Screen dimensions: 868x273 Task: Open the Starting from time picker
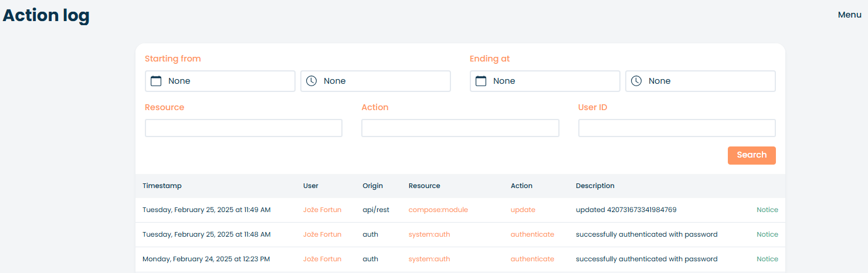coord(375,81)
